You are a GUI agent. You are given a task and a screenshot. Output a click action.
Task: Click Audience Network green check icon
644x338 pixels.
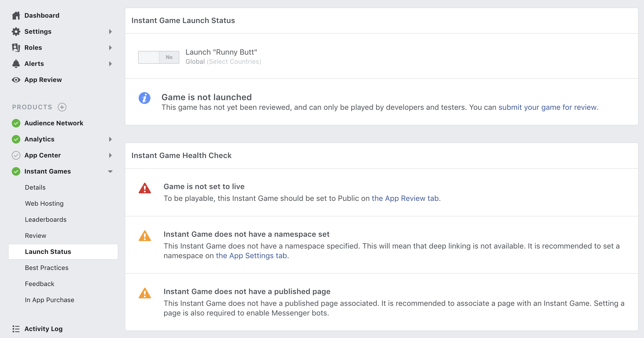click(x=16, y=123)
